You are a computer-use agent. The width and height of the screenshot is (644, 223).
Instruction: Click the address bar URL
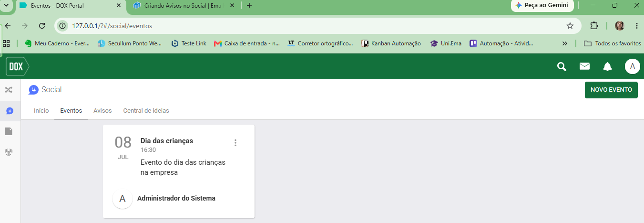coord(112,26)
